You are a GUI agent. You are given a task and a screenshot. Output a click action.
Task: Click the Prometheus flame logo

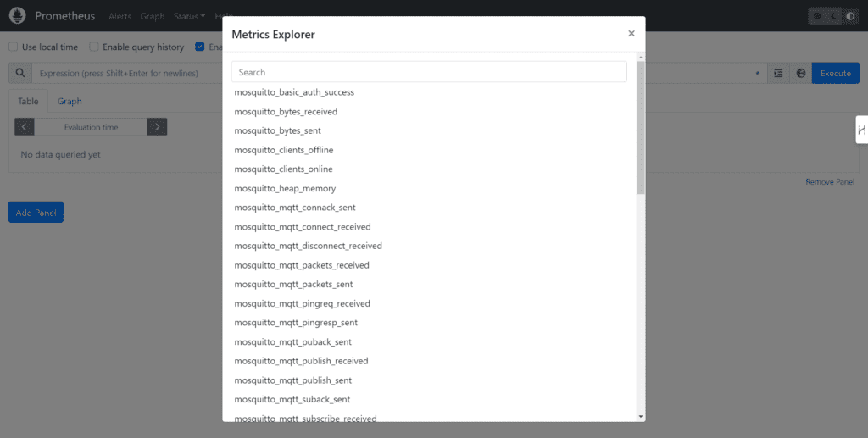18,15
